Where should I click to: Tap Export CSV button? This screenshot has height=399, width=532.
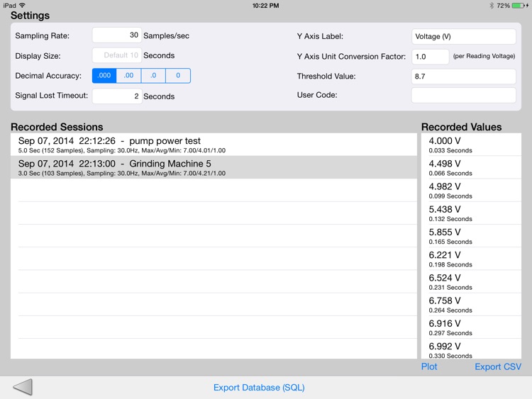[498, 367]
